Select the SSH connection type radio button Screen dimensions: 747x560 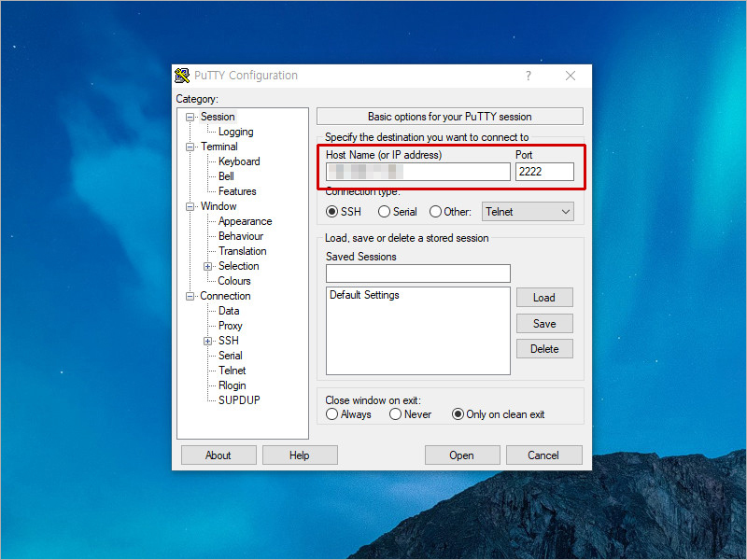332,212
